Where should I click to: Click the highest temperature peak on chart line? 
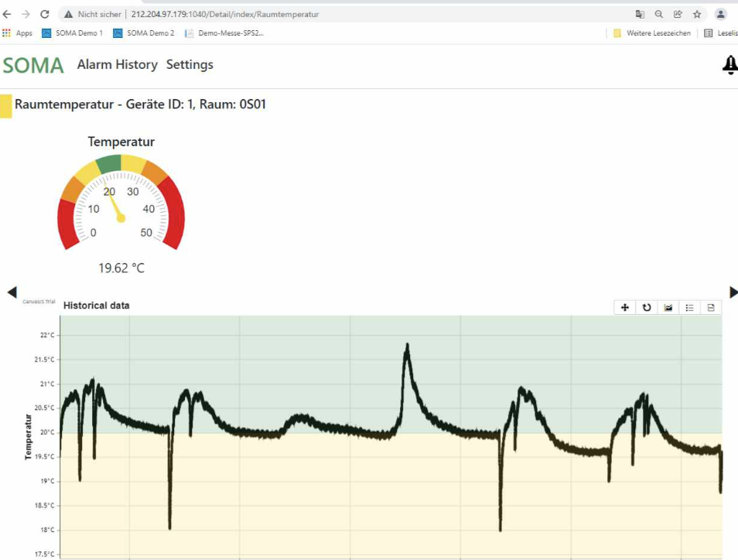click(x=407, y=347)
